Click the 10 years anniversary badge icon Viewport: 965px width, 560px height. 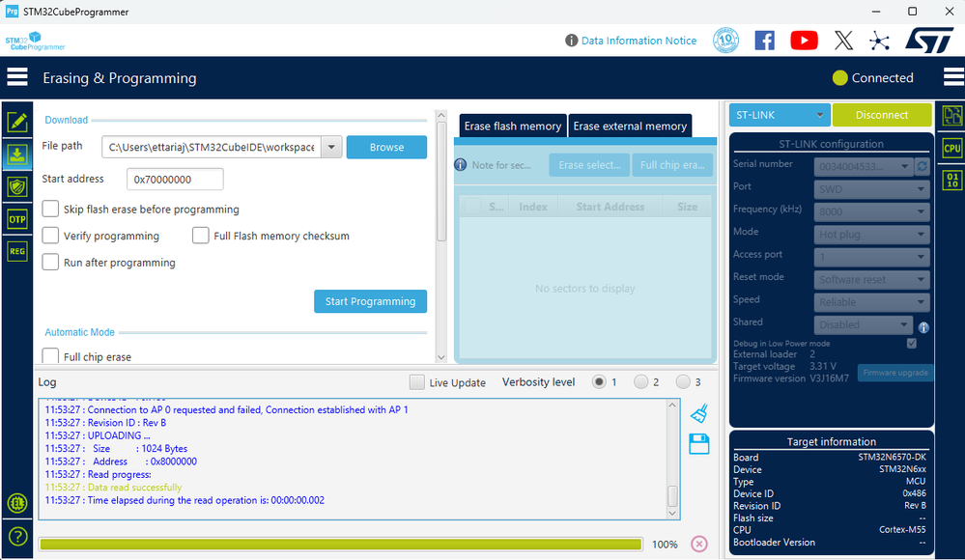coord(725,41)
